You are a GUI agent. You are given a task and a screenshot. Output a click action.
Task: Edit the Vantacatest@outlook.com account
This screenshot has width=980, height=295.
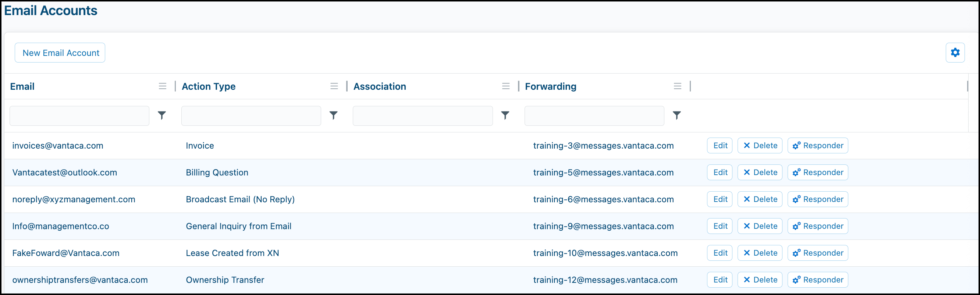pyautogui.click(x=720, y=173)
